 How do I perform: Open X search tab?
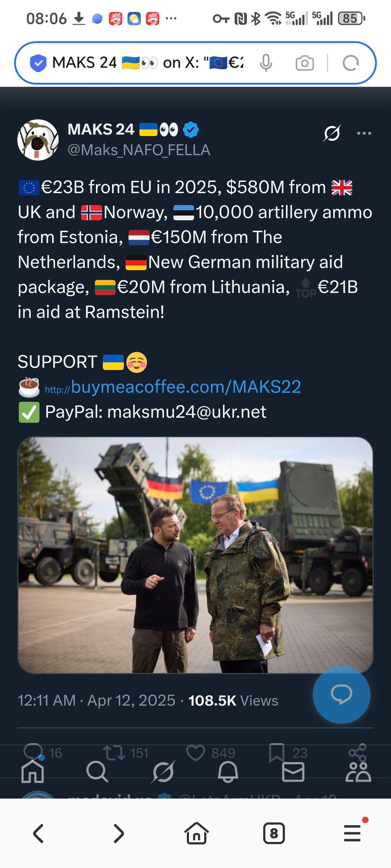(97, 771)
